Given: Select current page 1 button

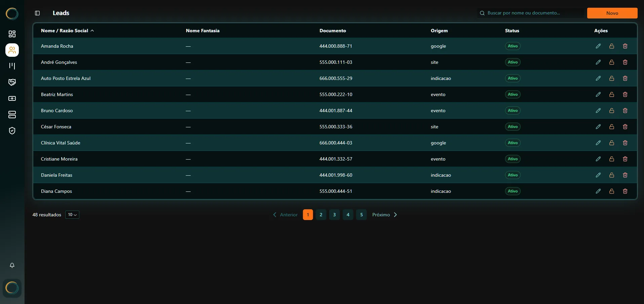Looking at the screenshot, I should coord(308,215).
